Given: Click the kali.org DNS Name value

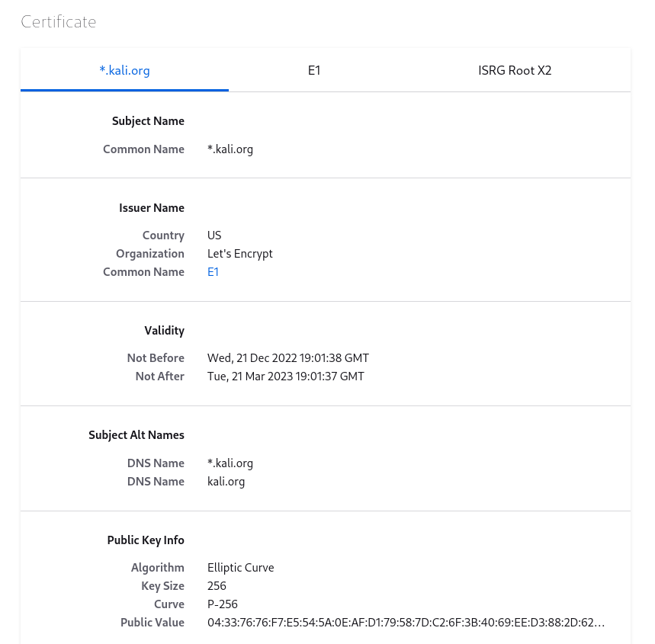Looking at the screenshot, I should 226,482.
